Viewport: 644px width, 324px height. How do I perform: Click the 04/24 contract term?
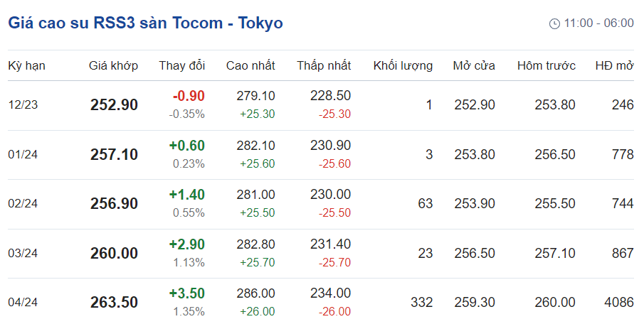23,303
